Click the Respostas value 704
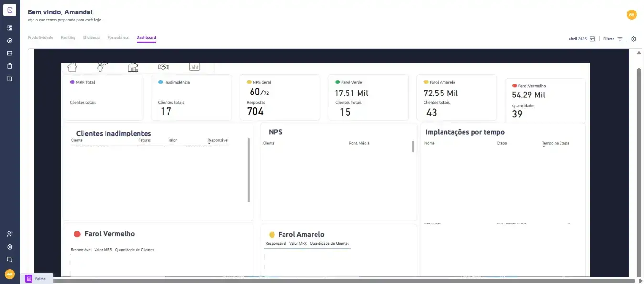The width and height of the screenshot is (644, 284). point(255,111)
